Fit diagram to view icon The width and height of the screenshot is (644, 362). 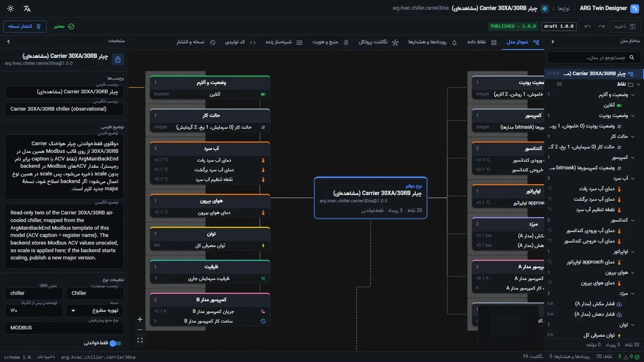pyautogui.click(x=140, y=340)
